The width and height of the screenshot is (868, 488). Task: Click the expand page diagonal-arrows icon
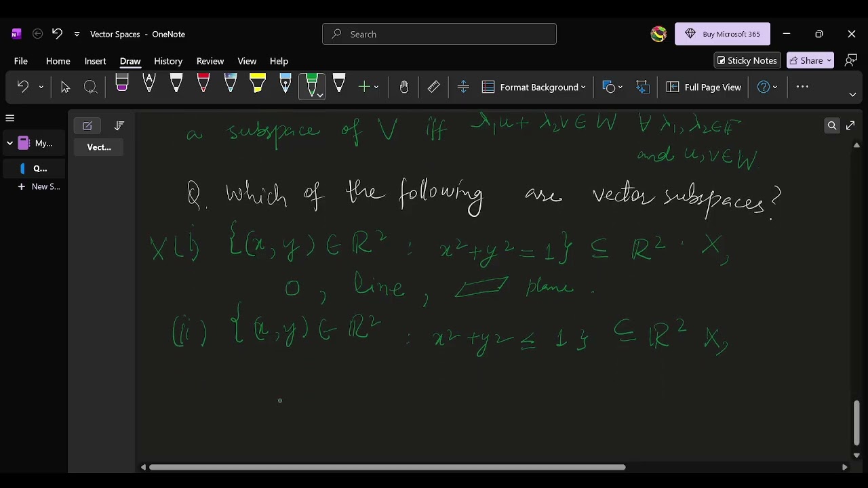pos(850,125)
